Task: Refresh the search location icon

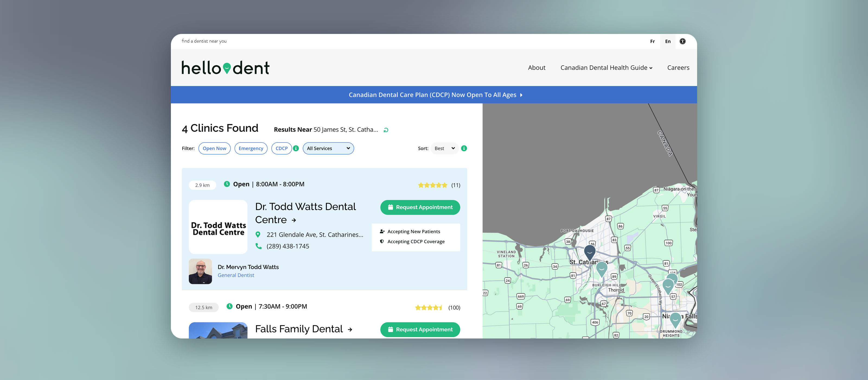Action: point(386,130)
